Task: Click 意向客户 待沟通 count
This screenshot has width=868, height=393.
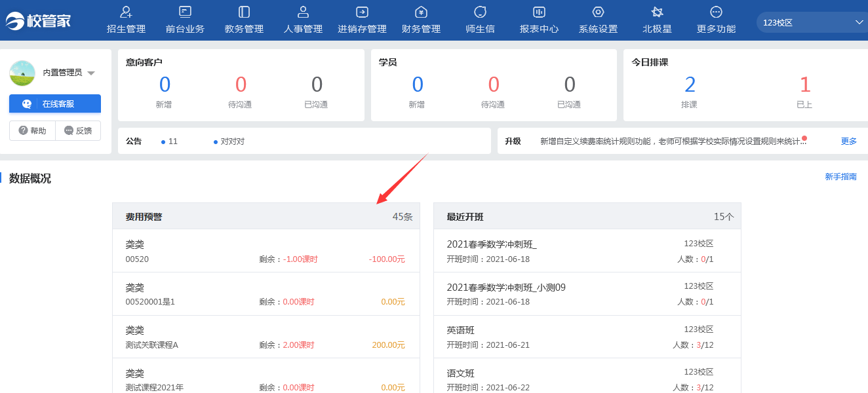Action: [x=241, y=84]
